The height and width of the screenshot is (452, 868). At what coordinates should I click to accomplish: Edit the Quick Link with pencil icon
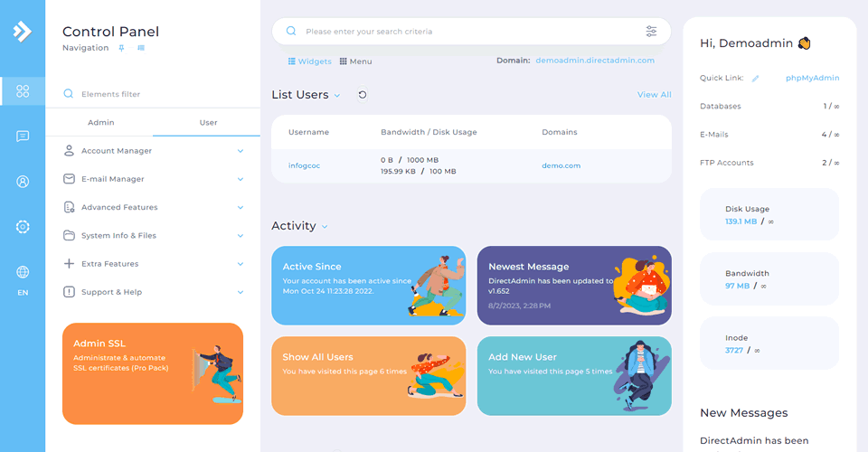[x=756, y=79]
